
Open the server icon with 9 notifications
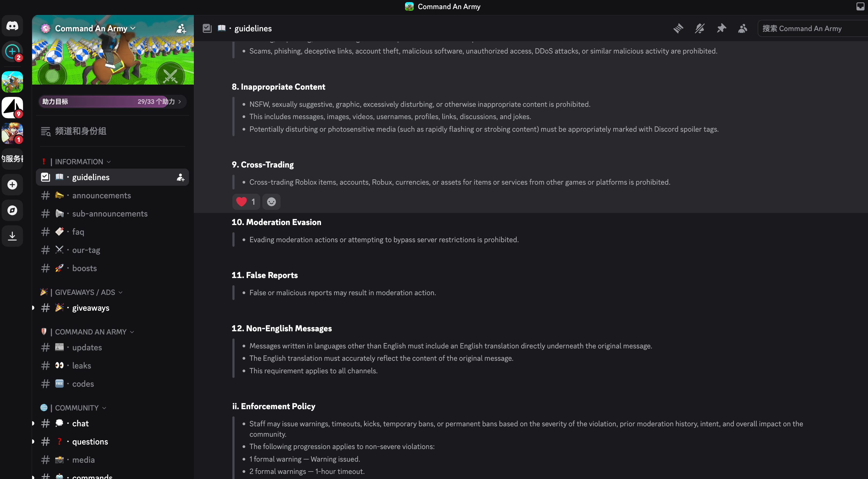[x=12, y=108]
